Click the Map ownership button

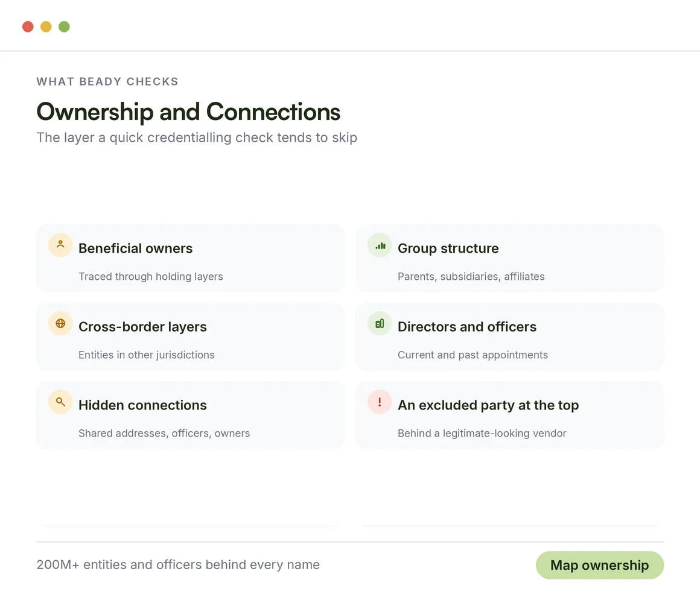coord(600,565)
